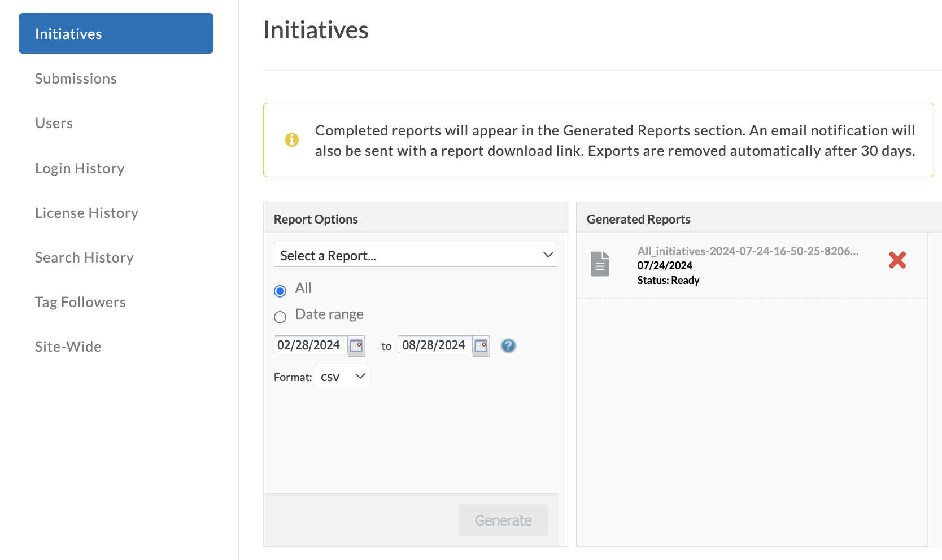The height and width of the screenshot is (560, 942).
Task: Open Initiatives in the sidebar
Action: [116, 33]
